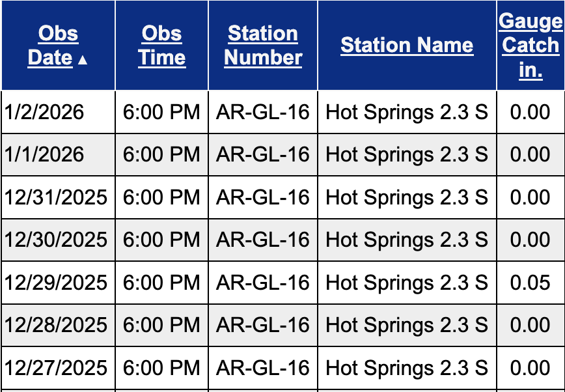Select the 12/29/2025 date cell
565x392 pixels.
(56, 283)
